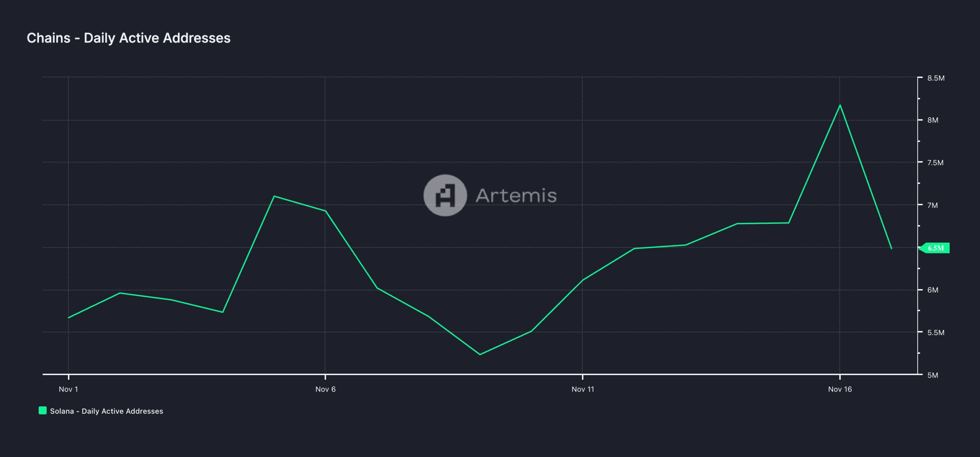Click the Nov 16 x-axis label
The image size is (980, 457).
(840, 389)
